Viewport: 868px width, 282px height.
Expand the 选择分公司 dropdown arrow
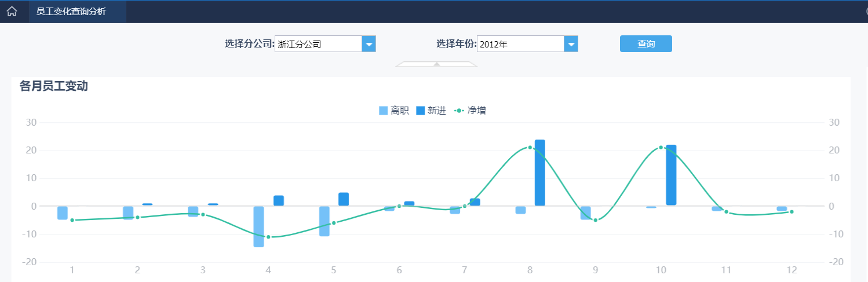tap(369, 44)
